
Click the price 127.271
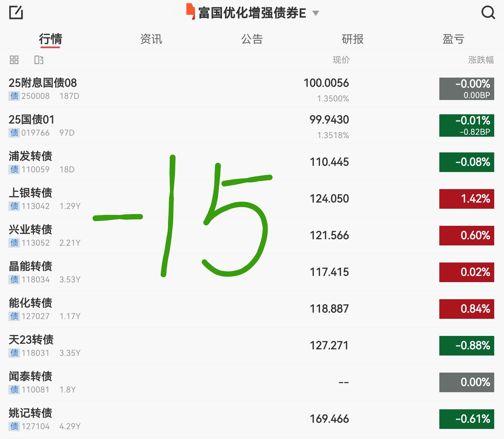[329, 345]
